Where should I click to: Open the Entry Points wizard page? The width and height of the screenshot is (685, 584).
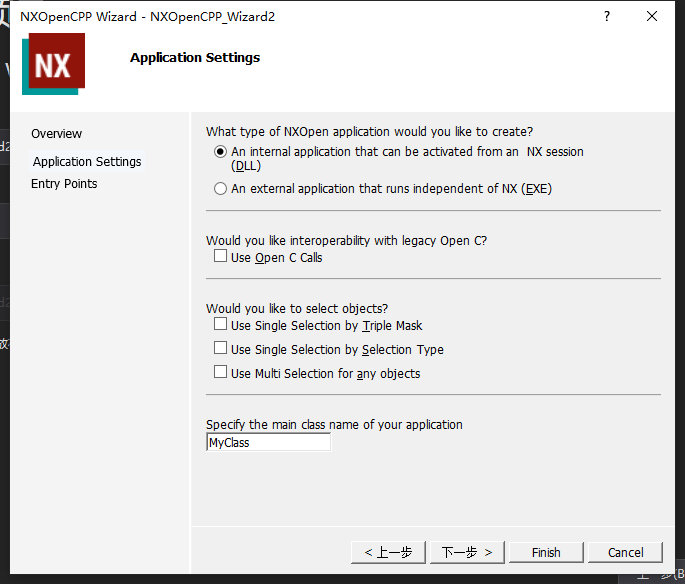[64, 184]
